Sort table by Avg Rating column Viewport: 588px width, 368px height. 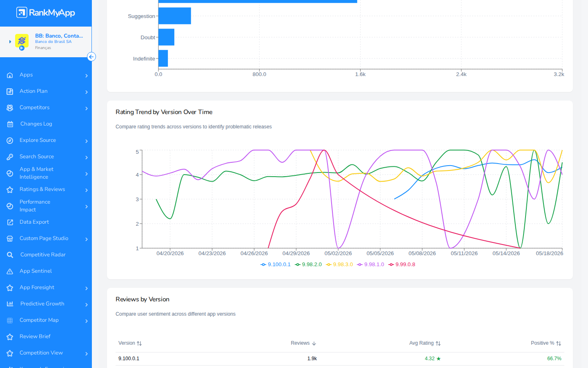point(425,343)
